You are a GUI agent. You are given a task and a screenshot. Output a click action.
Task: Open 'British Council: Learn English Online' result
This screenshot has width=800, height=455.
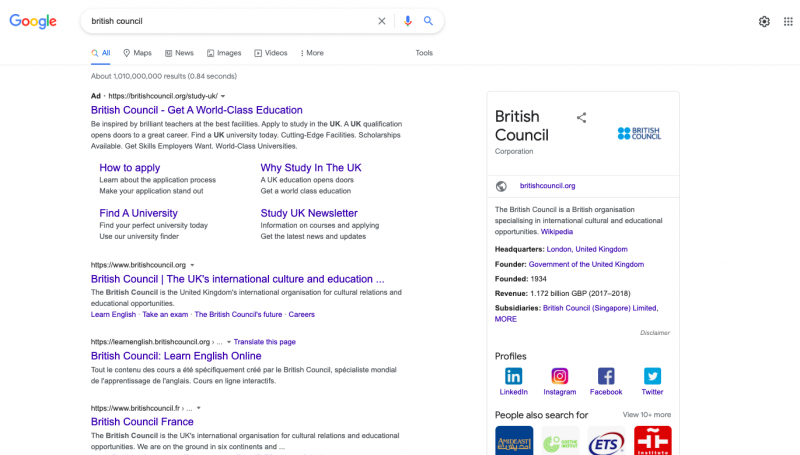pyautogui.click(x=176, y=356)
